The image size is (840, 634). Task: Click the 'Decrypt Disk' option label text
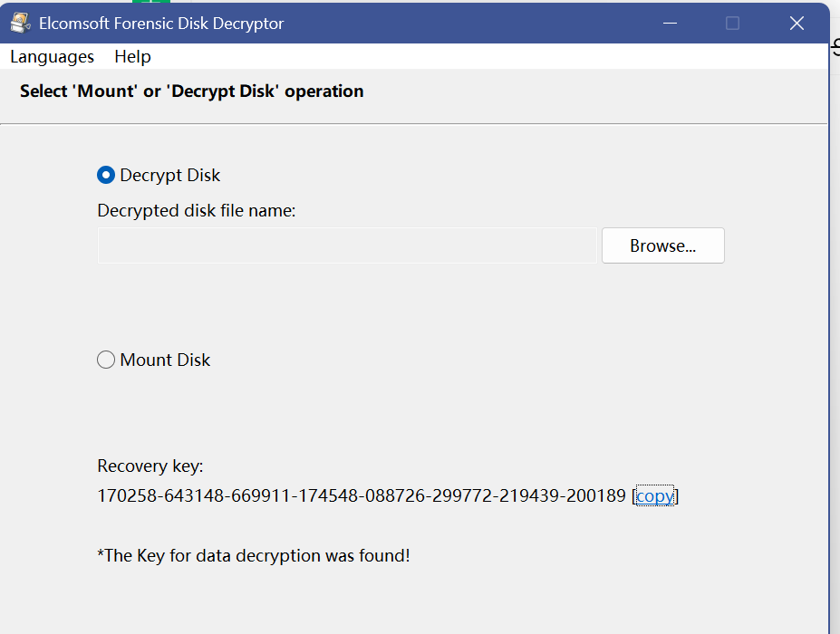pos(170,175)
